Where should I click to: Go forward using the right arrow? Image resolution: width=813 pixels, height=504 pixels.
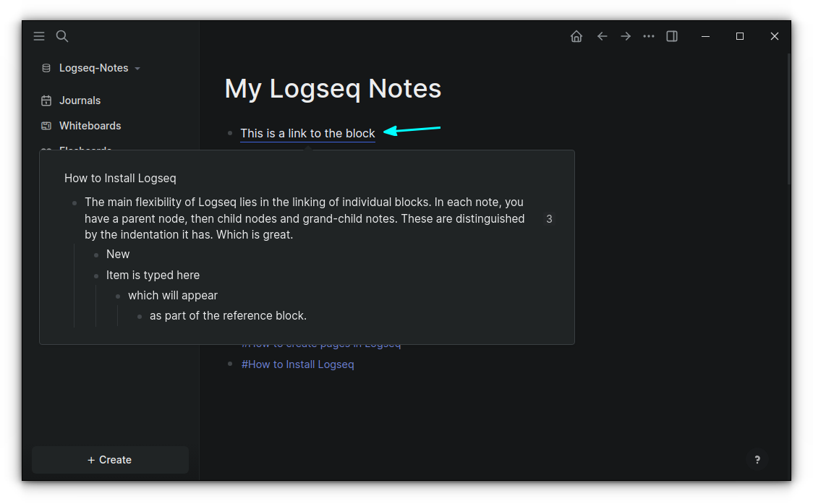click(626, 35)
